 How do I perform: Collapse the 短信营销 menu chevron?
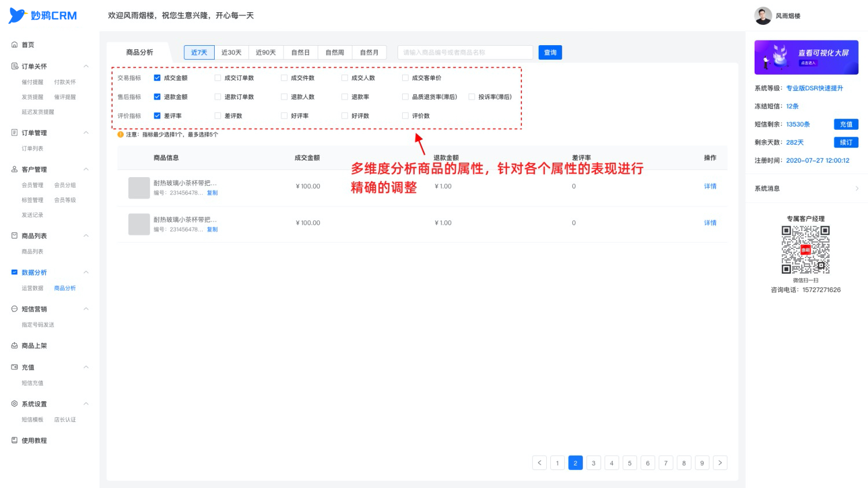pos(86,309)
